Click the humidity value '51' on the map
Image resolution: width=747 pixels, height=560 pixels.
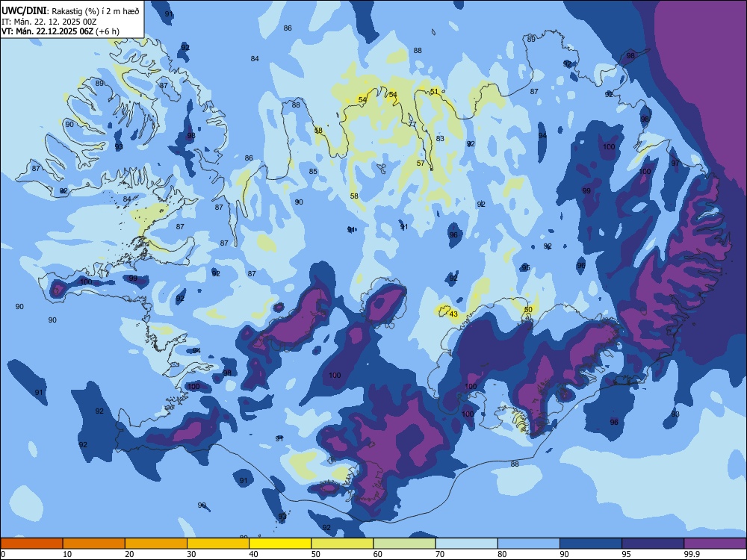pos(434,91)
